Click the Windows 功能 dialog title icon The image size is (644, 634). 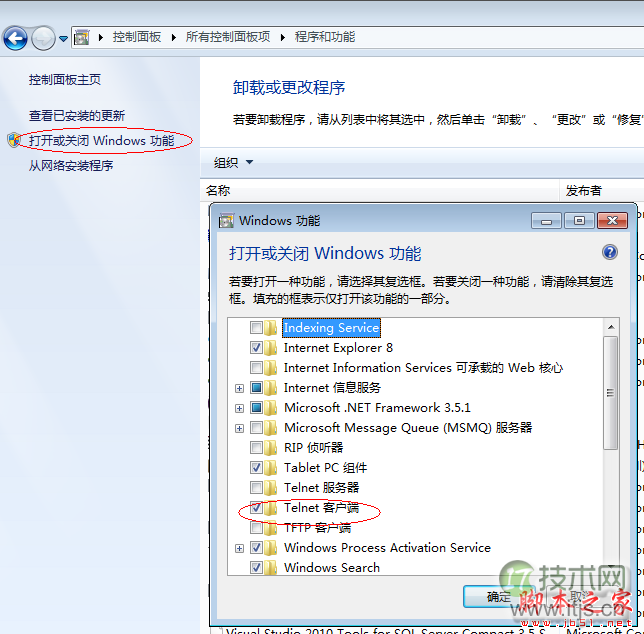[226, 221]
